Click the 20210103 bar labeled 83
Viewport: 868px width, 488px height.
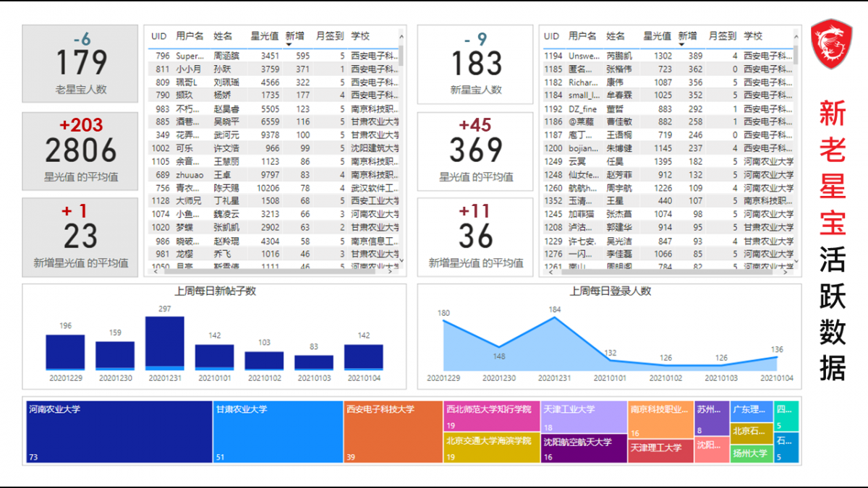point(314,362)
